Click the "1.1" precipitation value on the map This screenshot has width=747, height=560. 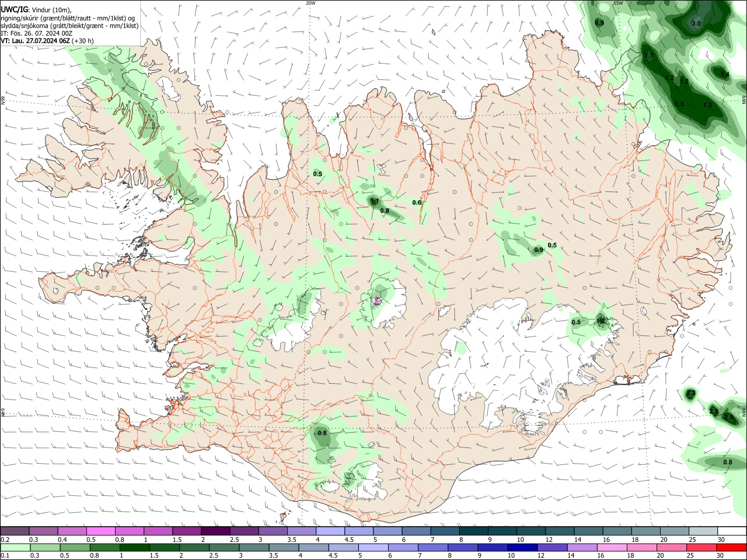[x=375, y=201]
